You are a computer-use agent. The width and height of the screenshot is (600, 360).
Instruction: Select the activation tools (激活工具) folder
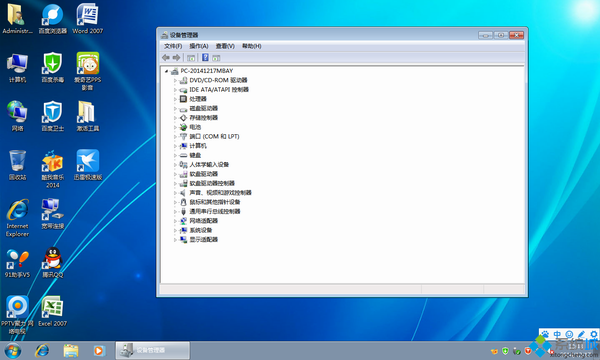pyautogui.click(x=88, y=116)
